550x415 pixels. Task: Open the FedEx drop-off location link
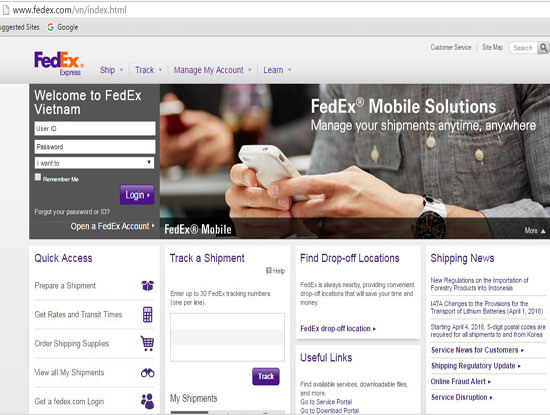(338, 329)
